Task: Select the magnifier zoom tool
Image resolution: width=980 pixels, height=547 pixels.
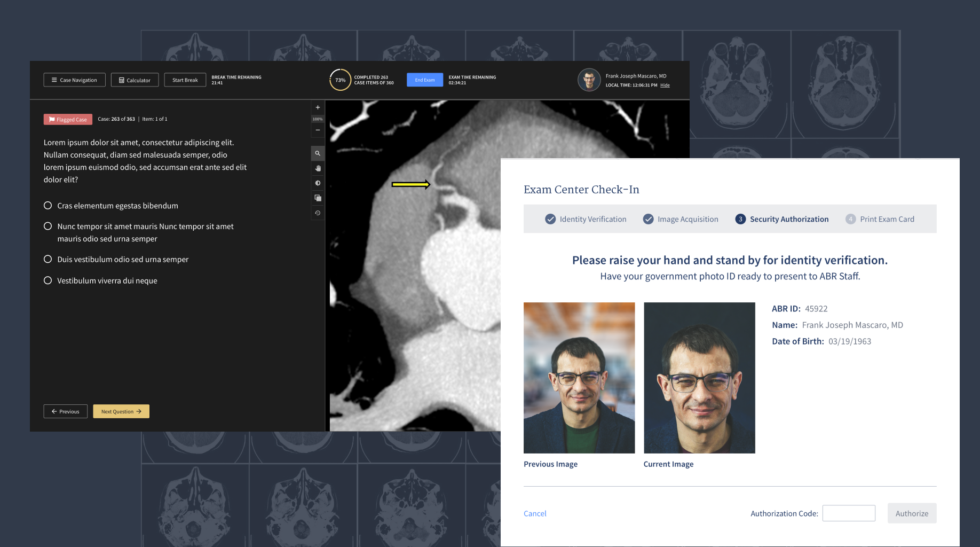Action: [x=318, y=153]
